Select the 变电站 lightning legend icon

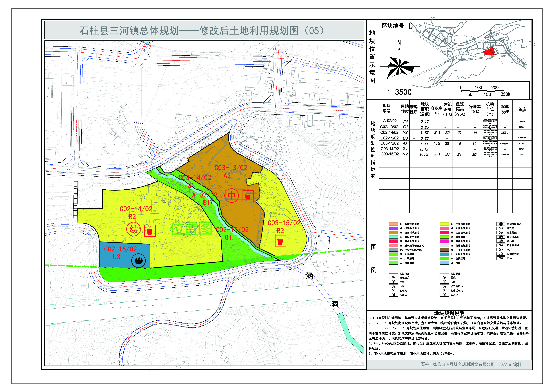tap(393, 291)
